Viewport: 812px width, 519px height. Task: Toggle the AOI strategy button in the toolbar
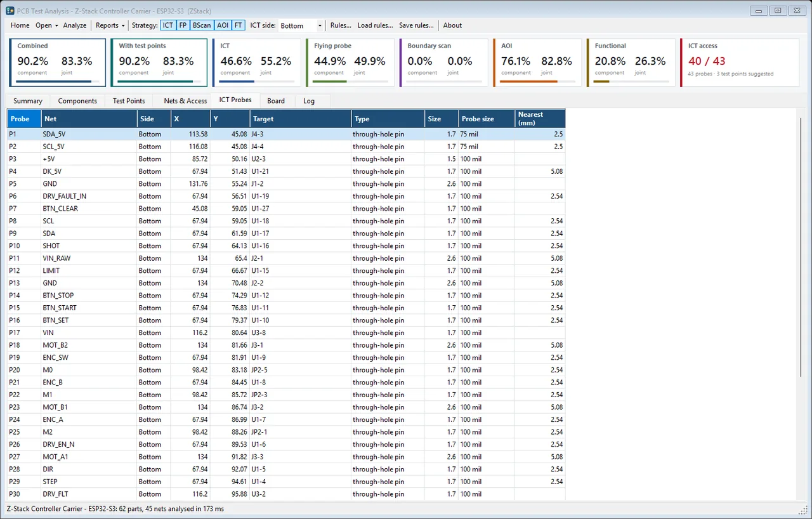coord(223,25)
